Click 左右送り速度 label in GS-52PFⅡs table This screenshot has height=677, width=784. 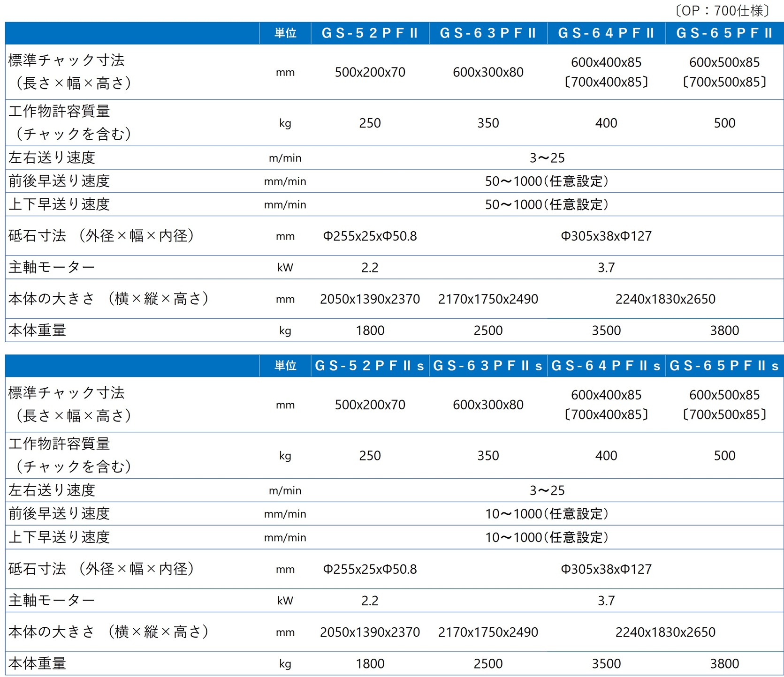(x=52, y=490)
